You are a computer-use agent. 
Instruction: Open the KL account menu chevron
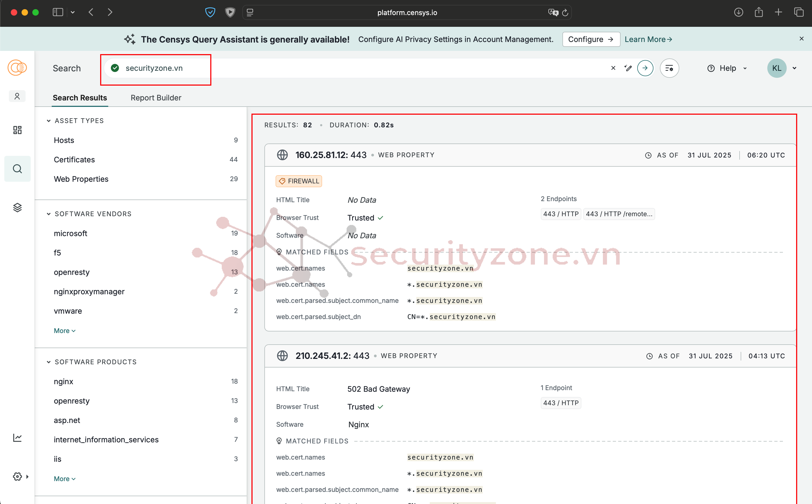(794, 68)
